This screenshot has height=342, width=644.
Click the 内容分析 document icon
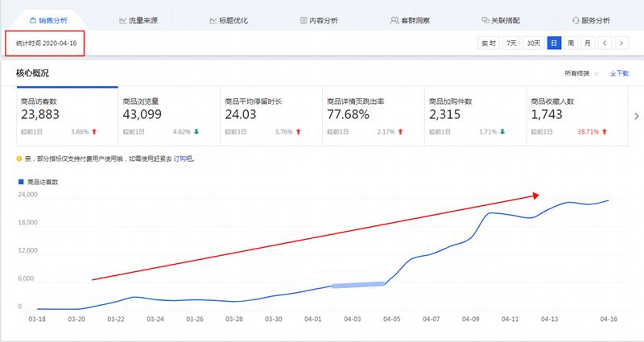tap(303, 20)
